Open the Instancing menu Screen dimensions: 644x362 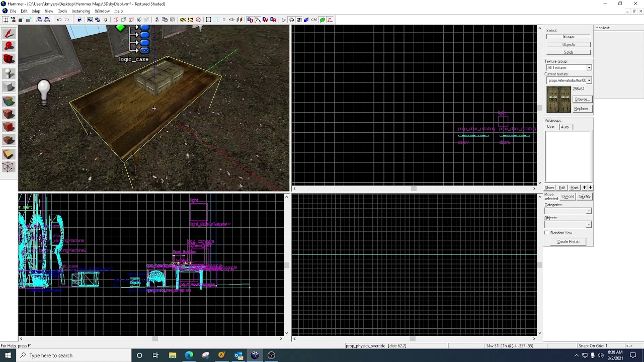pos(80,11)
